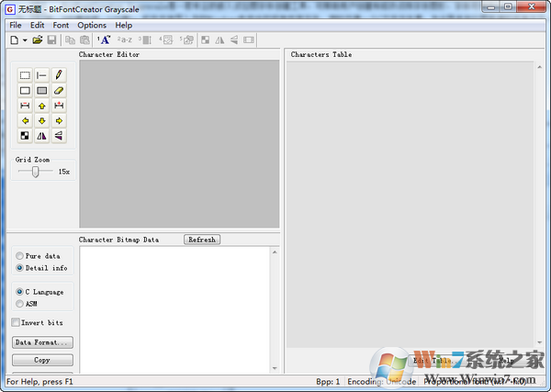Click the flip horizontal tool in palette
Viewport: 551px width, 392px height.
(x=42, y=136)
